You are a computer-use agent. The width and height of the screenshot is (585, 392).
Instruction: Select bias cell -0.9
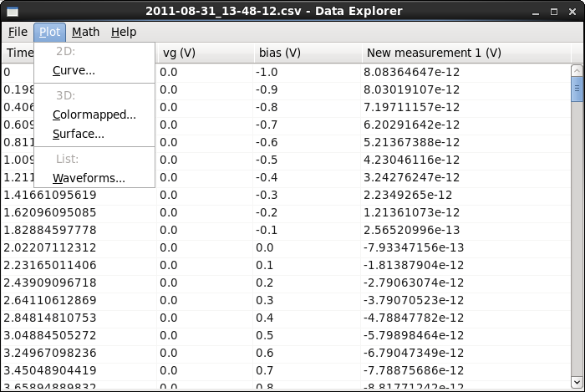click(307, 89)
